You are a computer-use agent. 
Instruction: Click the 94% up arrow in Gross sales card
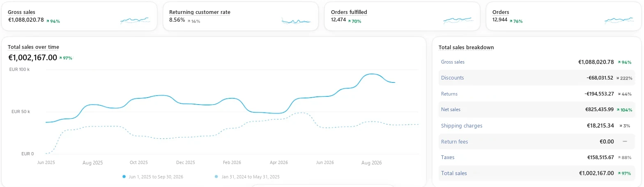coord(53,21)
